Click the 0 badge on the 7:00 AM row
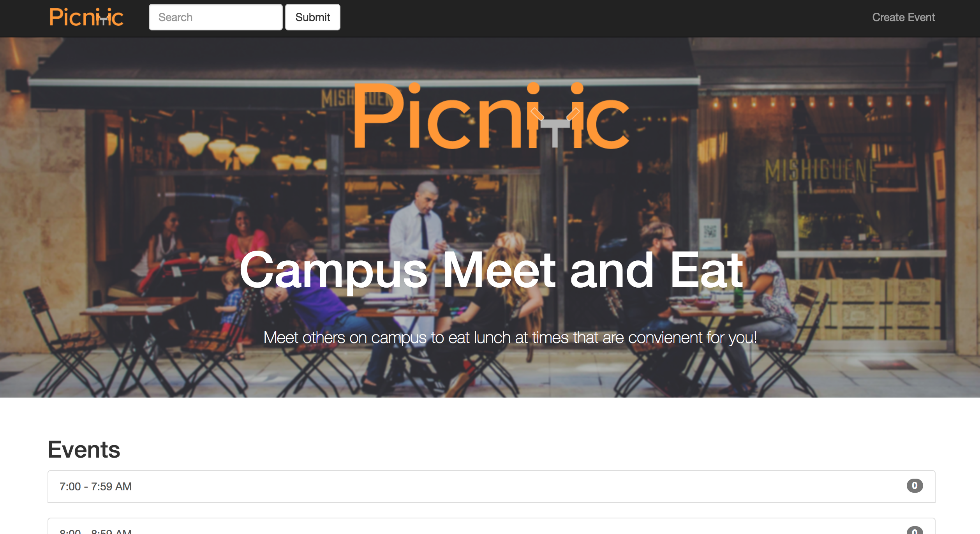 click(x=915, y=486)
